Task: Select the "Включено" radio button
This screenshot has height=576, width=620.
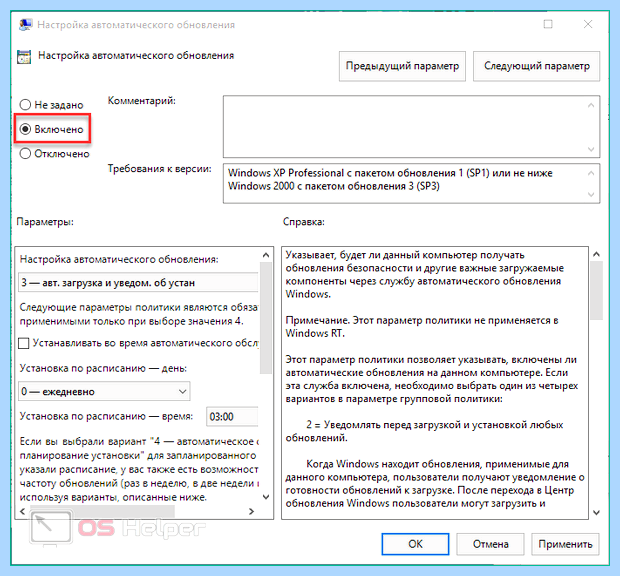Action: coord(25,129)
